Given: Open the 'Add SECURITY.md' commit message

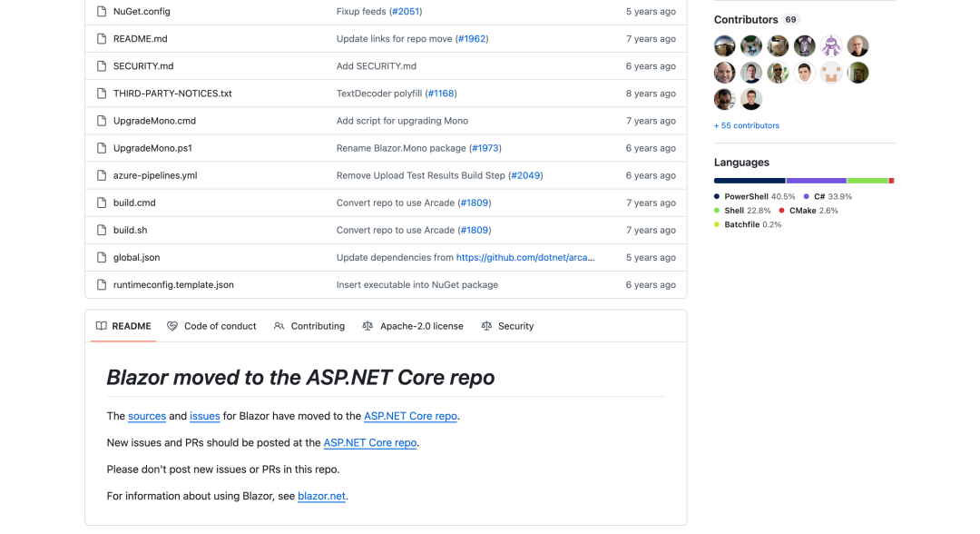Looking at the screenshot, I should tap(377, 65).
